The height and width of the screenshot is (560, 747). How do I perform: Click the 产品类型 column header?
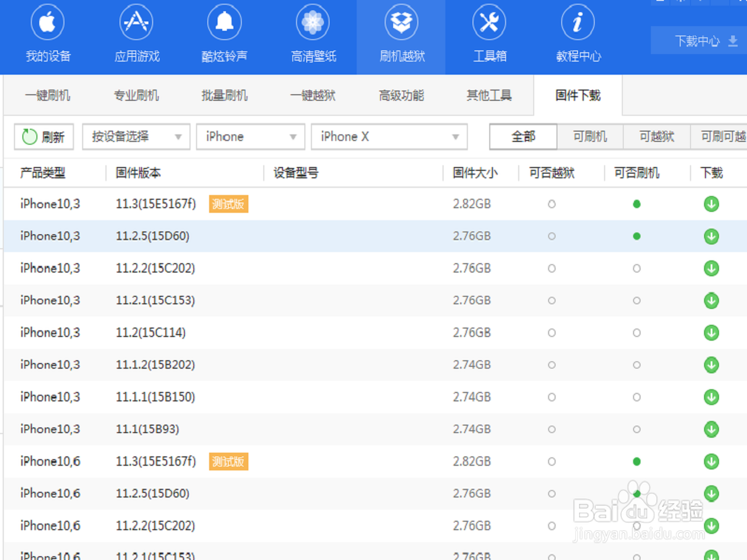coord(43,173)
